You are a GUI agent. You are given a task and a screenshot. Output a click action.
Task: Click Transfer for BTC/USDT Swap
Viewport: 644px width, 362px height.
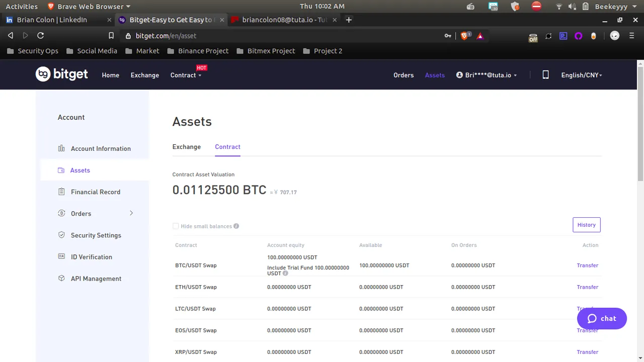coord(588,265)
